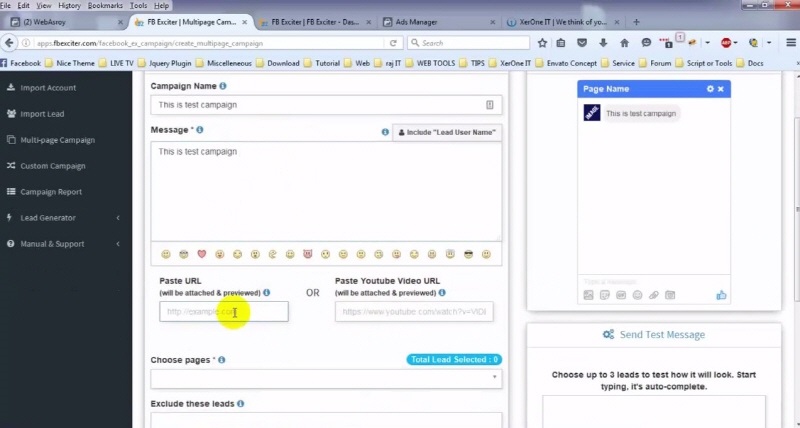
Task: Focus the Campaign Name input field
Action: (326, 105)
